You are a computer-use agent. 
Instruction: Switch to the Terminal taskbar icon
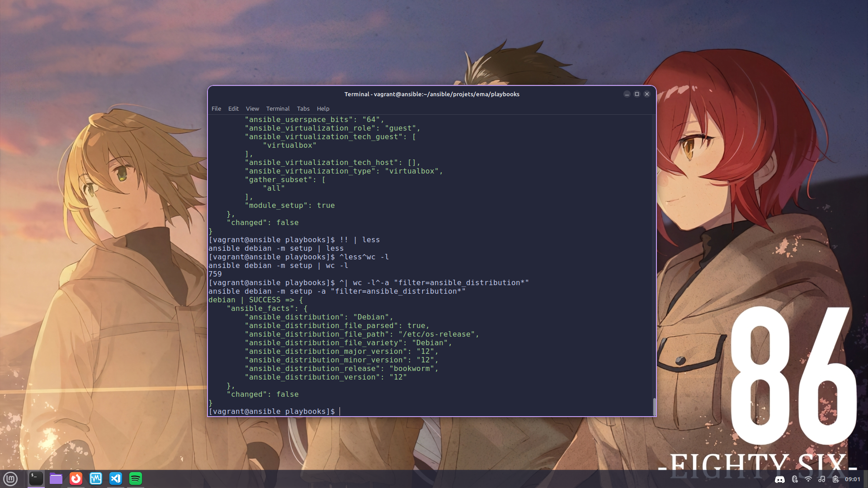[36, 479]
